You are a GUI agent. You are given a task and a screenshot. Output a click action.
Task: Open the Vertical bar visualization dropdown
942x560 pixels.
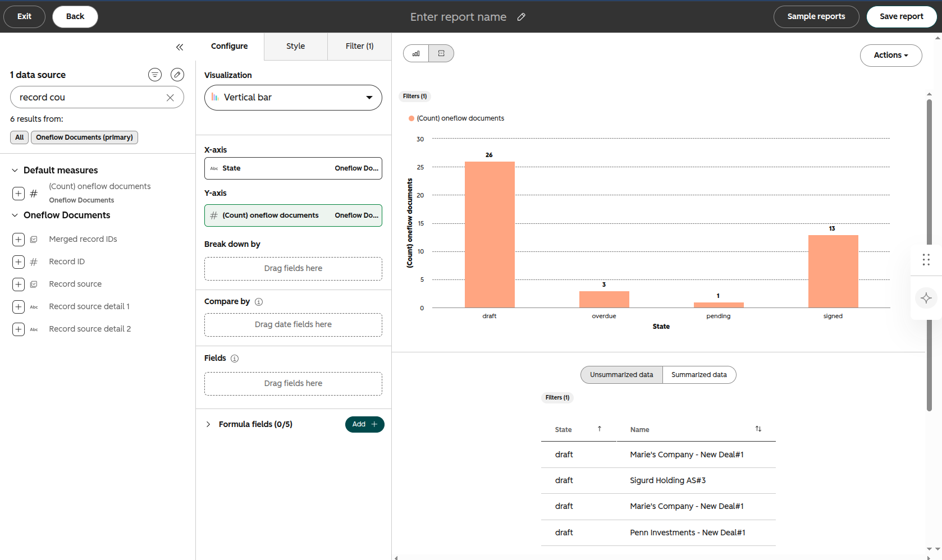click(293, 98)
